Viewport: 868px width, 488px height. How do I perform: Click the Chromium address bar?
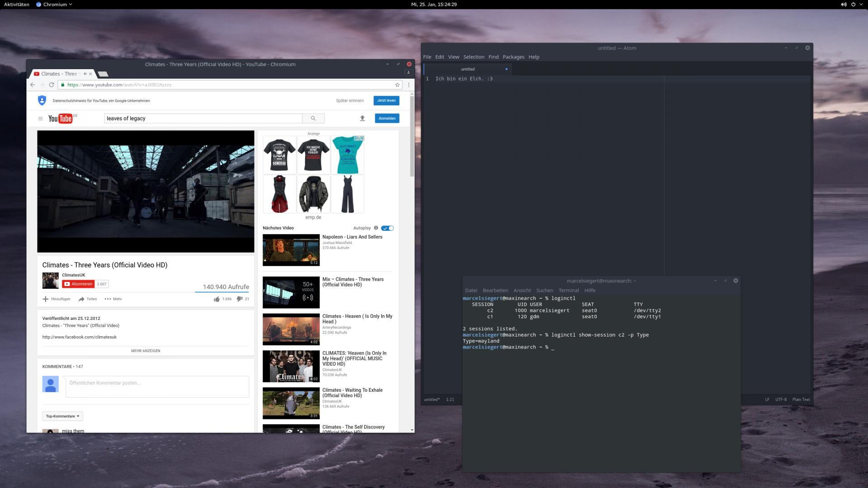pos(230,84)
